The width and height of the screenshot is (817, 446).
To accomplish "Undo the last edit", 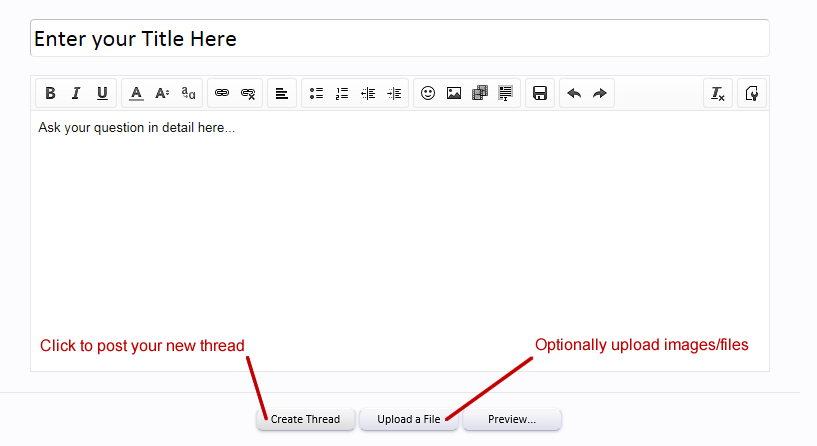I will (574, 93).
